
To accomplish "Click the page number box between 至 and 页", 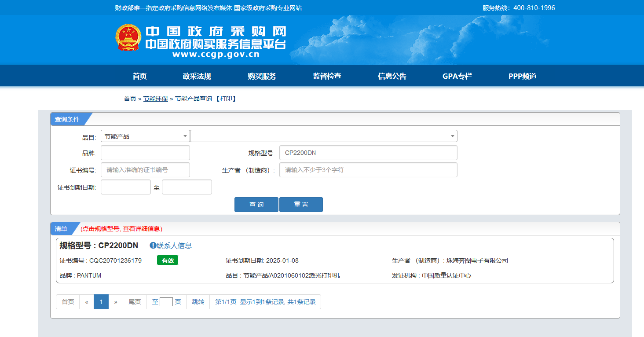I will click(x=166, y=302).
